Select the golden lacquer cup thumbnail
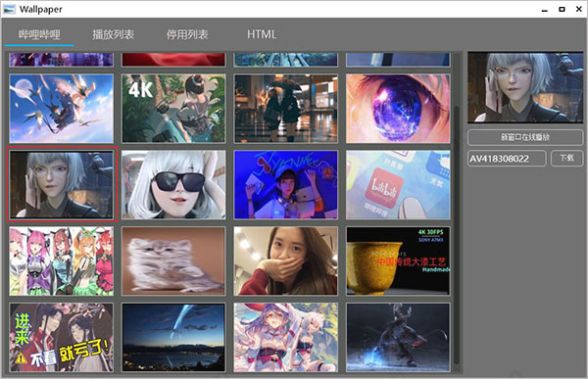588x379 pixels. [x=398, y=261]
